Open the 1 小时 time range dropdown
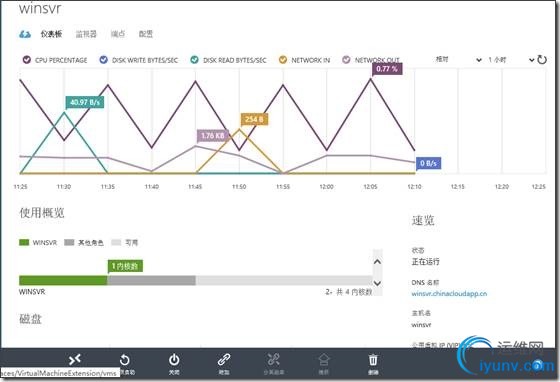 [511, 60]
